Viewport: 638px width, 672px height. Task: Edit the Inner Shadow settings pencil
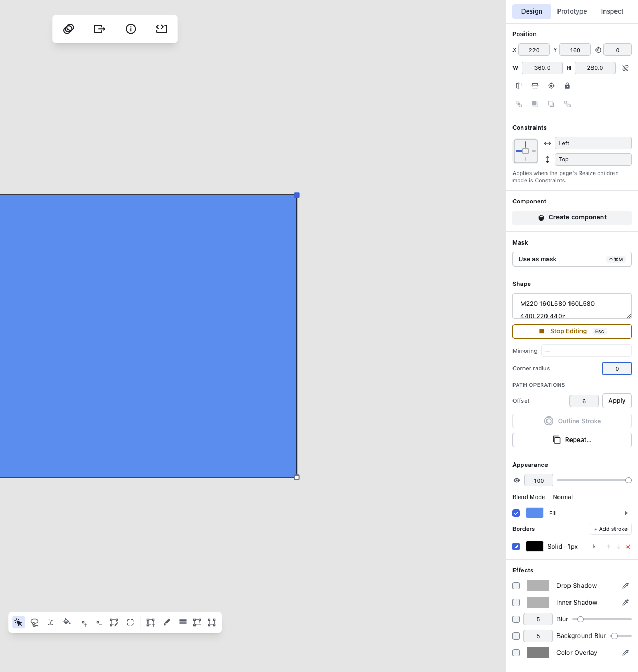pos(625,603)
